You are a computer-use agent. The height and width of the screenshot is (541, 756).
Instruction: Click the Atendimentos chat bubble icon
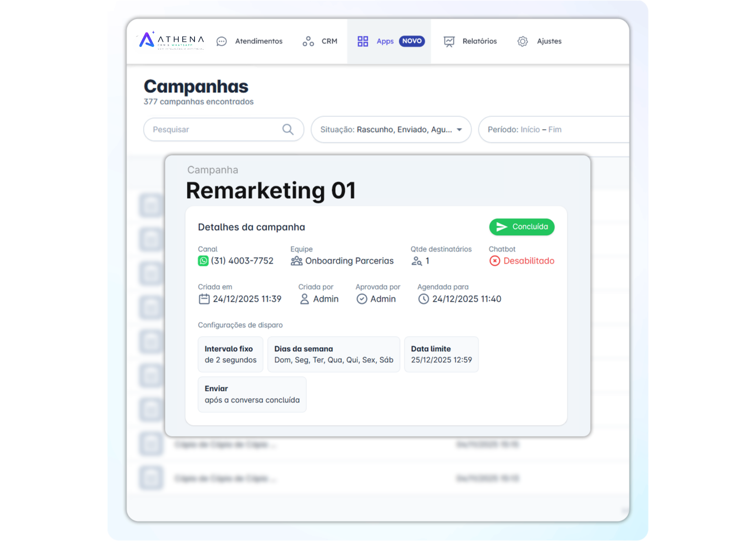222,41
